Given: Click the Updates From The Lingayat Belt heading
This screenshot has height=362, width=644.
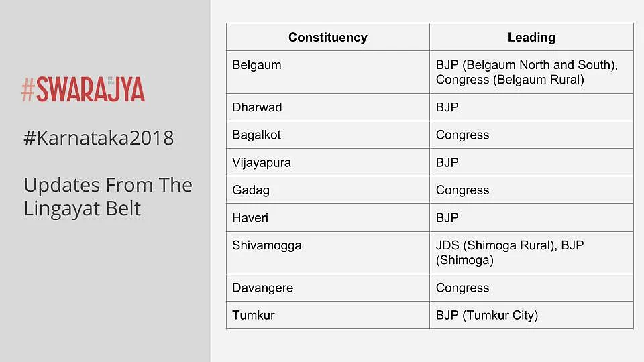Looking at the screenshot, I should [108, 196].
